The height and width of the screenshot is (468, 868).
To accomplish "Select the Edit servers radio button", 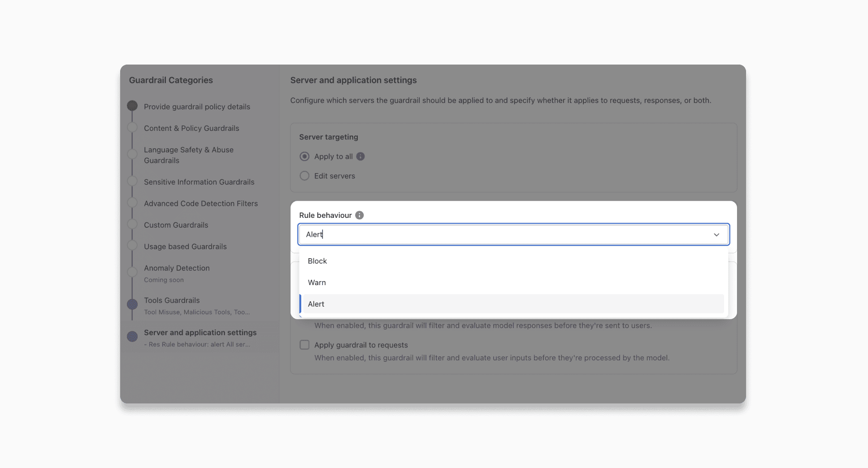I will point(304,176).
